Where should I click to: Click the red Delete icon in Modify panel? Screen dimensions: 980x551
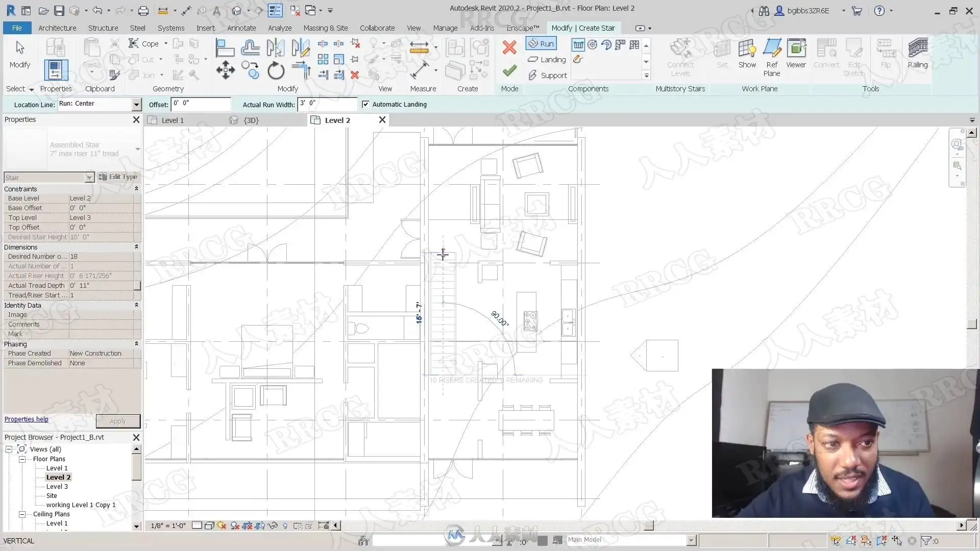(x=355, y=75)
